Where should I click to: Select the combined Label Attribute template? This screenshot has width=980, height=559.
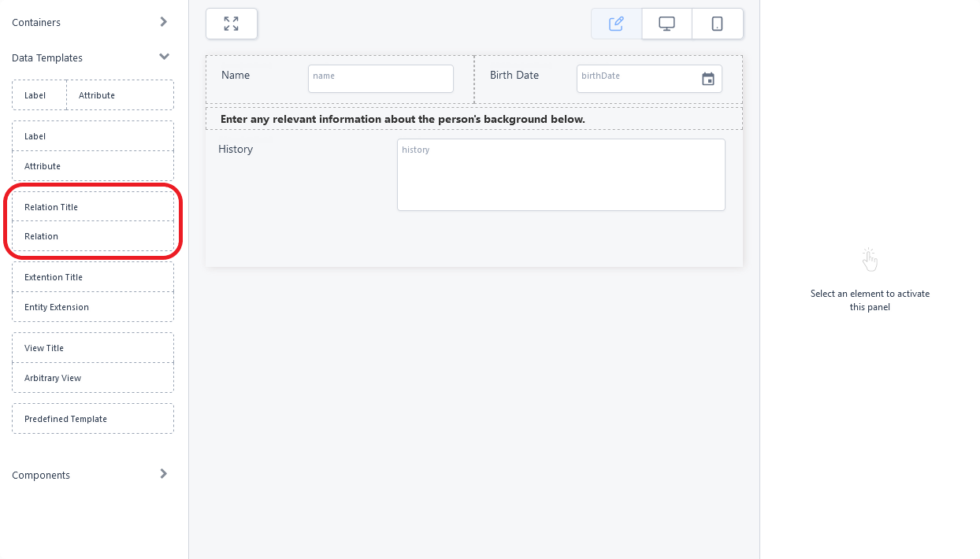tap(92, 94)
